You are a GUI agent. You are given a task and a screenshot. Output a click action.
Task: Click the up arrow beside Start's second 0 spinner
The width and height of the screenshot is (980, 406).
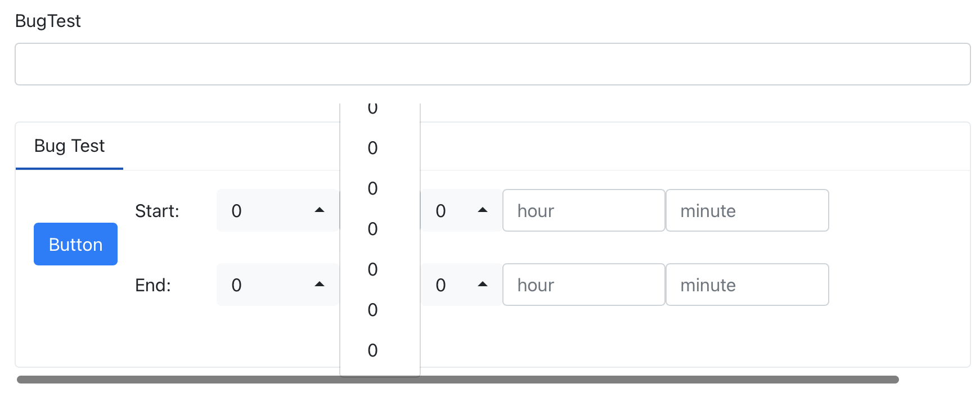[483, 210]
